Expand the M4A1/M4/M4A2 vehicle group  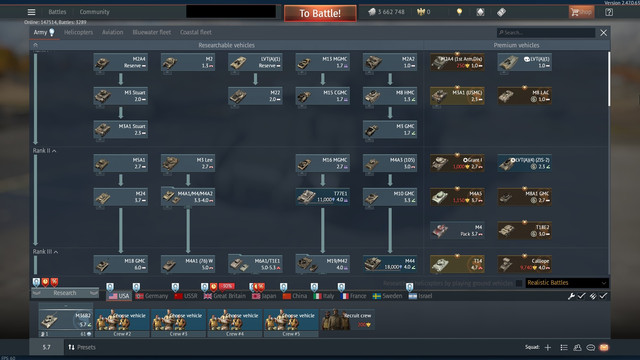tap(188, 197)
